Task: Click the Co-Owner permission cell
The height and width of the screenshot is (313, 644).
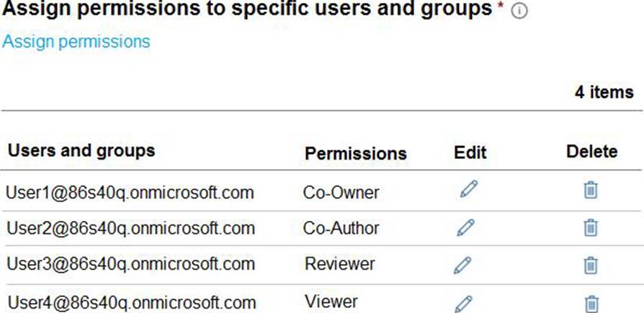Action: [341, 192]
